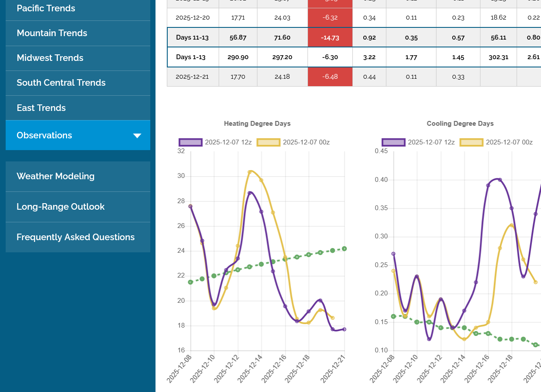
Task: Click the Days 1-13 summary row
Action: pos(192,57)
